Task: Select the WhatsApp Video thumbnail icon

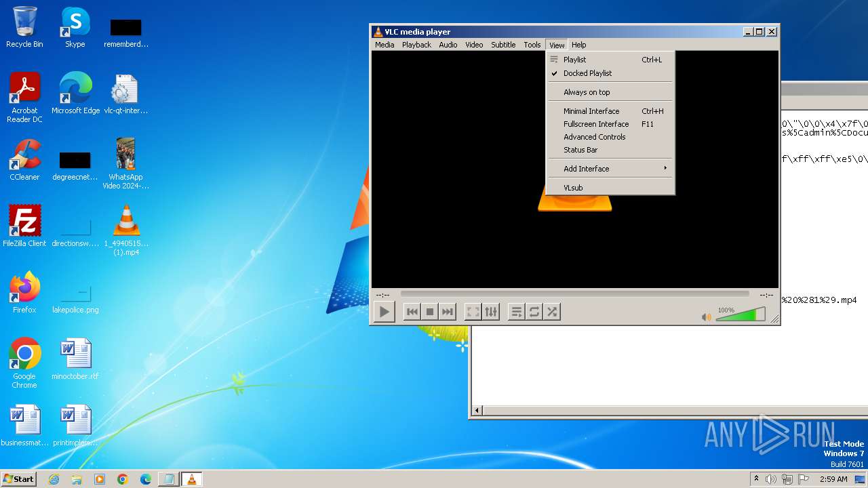Action: 125,163
